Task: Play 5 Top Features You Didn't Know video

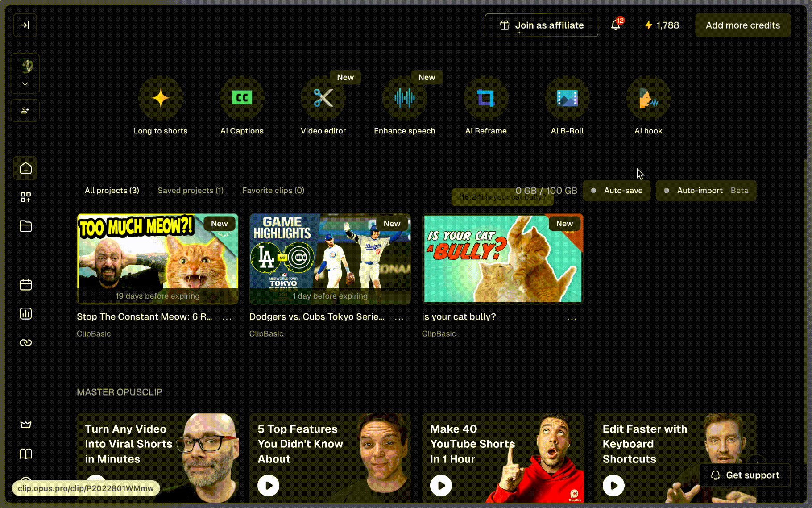Action: point(269,485)
